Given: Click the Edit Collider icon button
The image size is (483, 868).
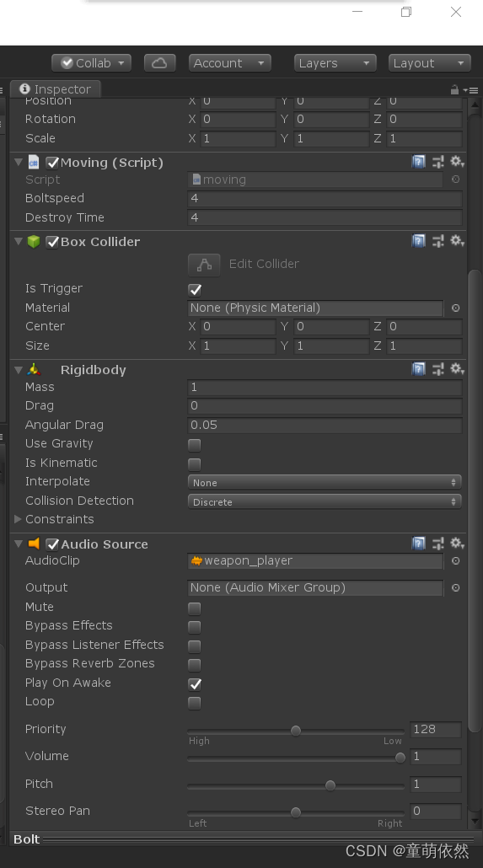Looking at the screenshot, I should (x=204, y=265).
